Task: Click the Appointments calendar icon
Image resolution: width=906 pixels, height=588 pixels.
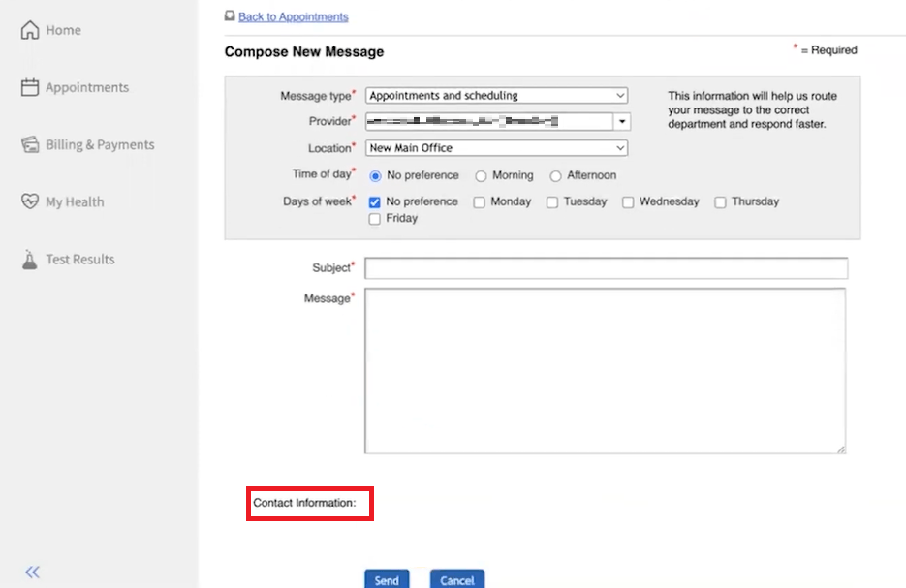Action: (x=30, y=87)
